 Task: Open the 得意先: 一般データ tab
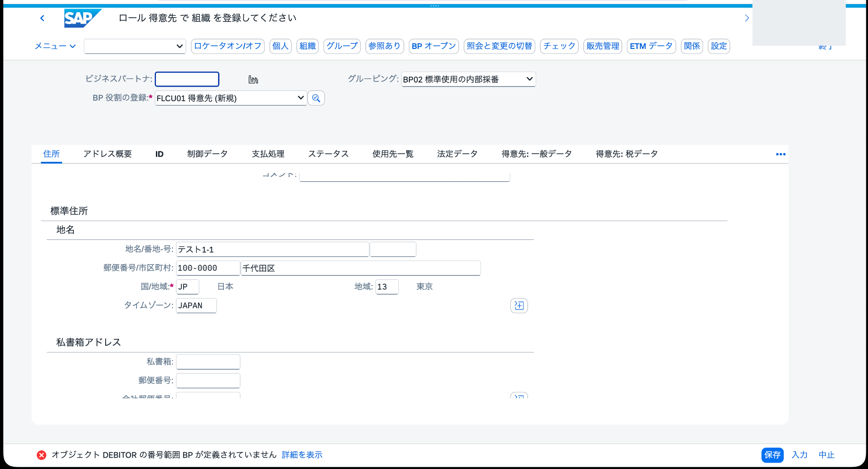(x=537, y=154)
